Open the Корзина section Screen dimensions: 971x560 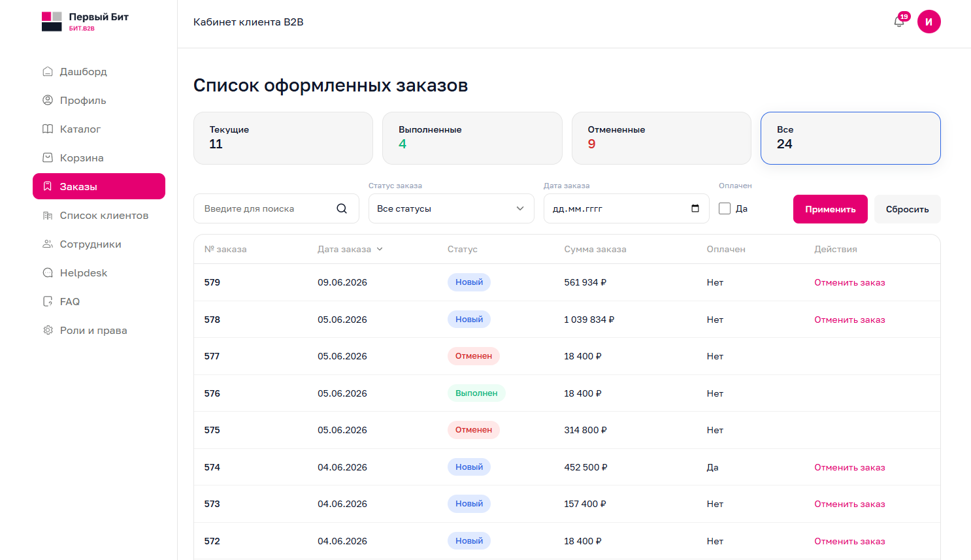99,158
